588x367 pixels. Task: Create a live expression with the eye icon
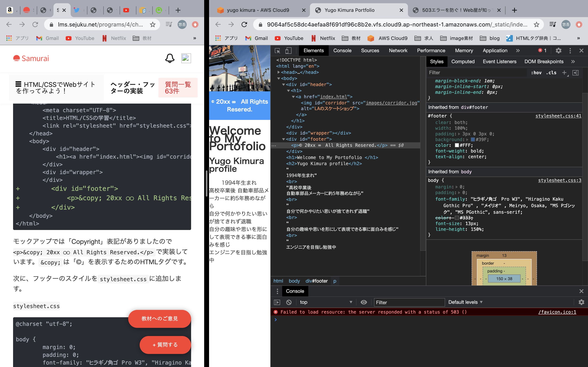[x=364, y=302]
